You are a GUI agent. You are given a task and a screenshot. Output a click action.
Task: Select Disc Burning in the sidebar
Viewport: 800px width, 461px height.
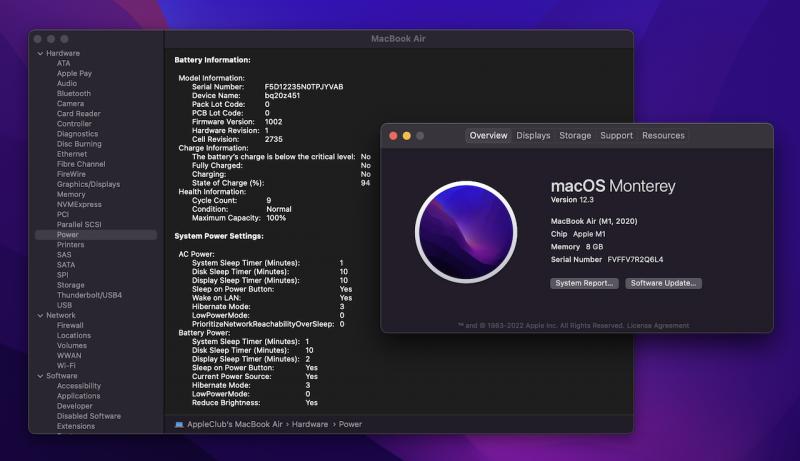[79, 144]
